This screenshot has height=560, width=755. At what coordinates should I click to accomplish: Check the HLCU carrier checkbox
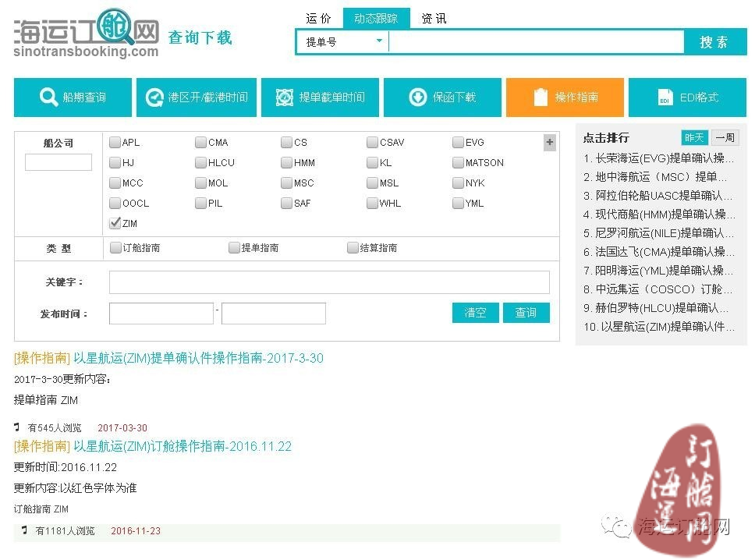pyautogui.click(x=200, y=162)
